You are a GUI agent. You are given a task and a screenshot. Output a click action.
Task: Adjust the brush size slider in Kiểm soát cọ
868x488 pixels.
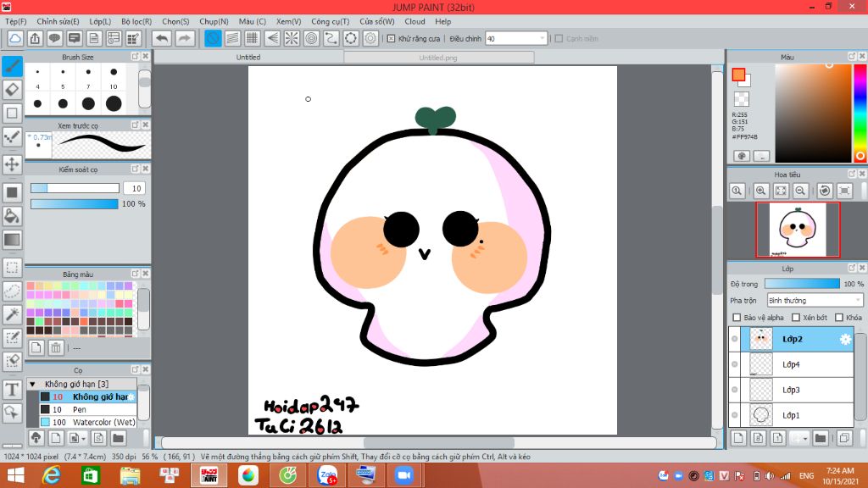point(75,188)
